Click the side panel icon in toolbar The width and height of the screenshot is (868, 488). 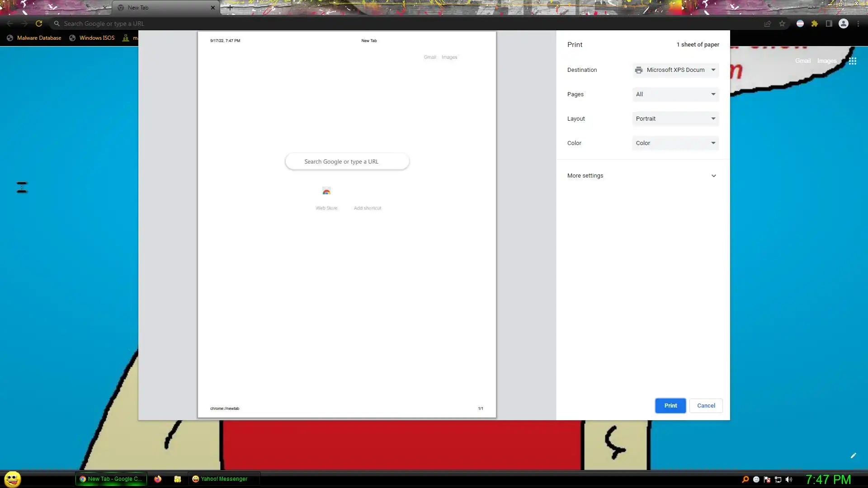829,23
